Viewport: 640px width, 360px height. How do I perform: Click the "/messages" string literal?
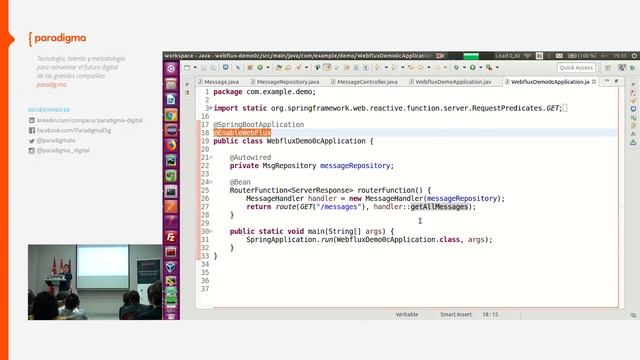339,207
